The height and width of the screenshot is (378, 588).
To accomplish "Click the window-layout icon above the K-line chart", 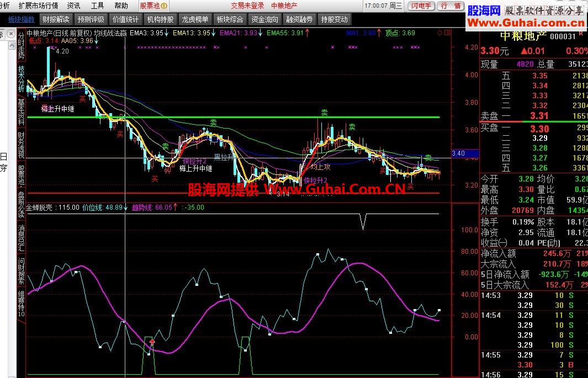I will coord(447,33).
